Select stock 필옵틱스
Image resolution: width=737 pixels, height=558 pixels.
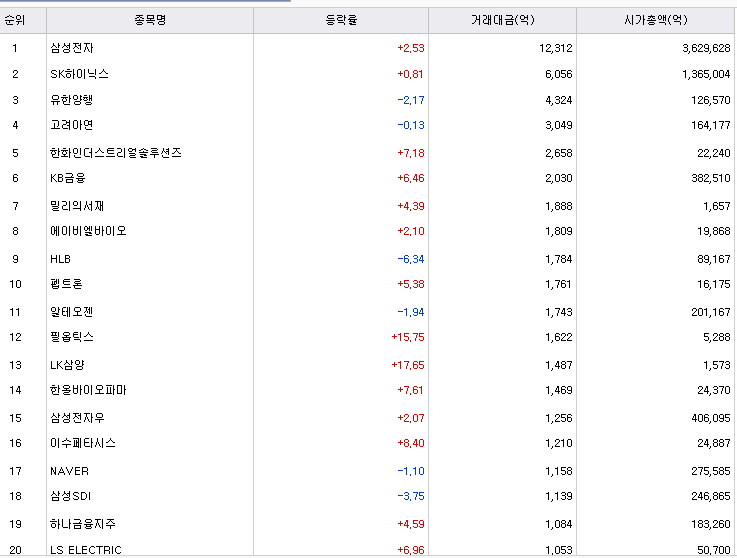[72, 337]
